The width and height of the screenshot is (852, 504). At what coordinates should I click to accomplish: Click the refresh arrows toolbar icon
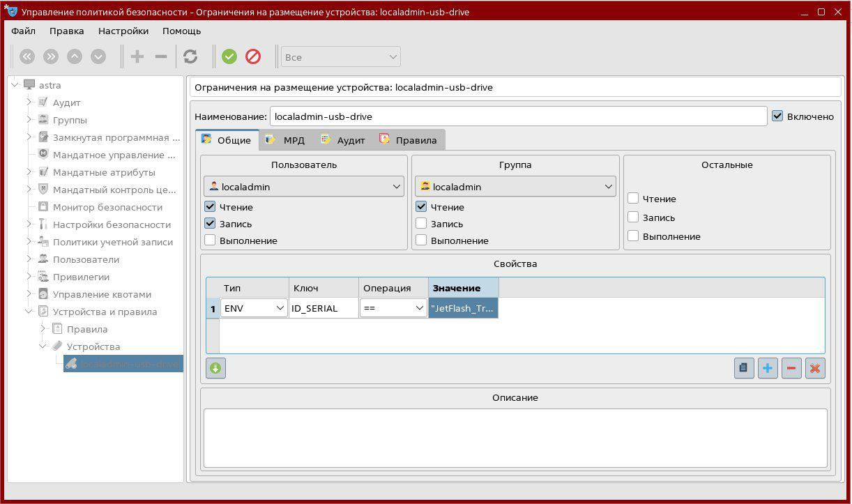click(x=190, y=56)
